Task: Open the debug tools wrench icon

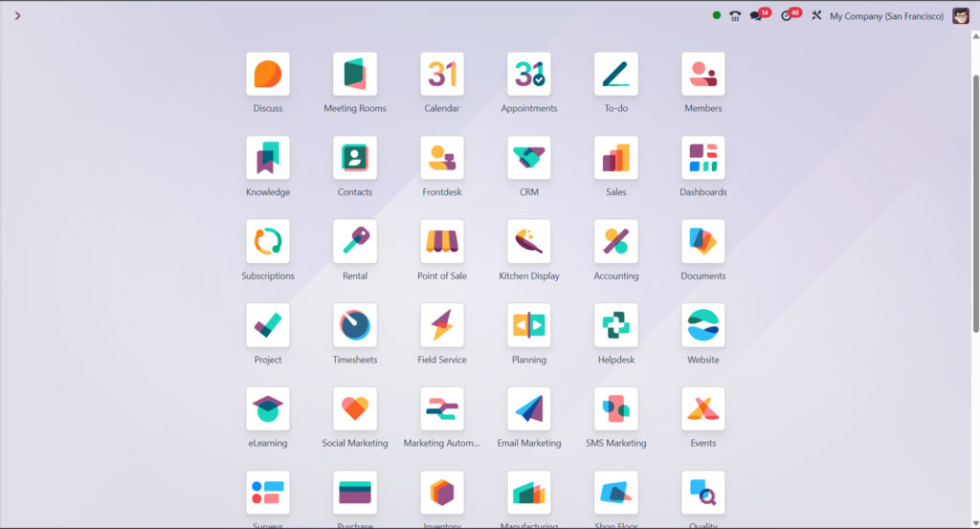Action: click(816, 15)
